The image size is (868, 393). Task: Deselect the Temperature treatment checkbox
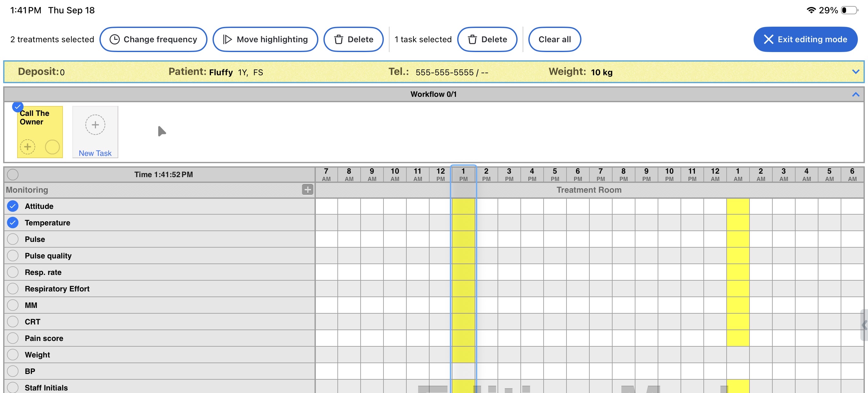(13, 222)
